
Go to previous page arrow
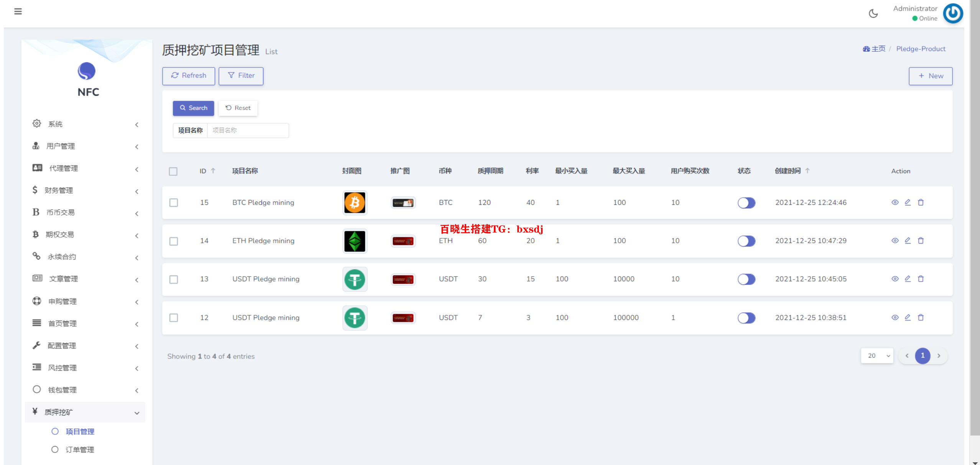(x=907, y=356)
